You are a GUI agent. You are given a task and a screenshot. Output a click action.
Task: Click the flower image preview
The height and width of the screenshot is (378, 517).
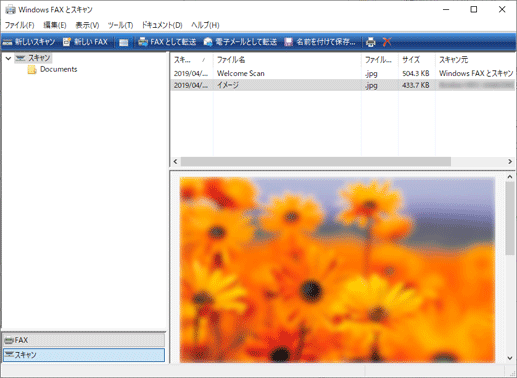pyautogui.click(x=337, y=270)
